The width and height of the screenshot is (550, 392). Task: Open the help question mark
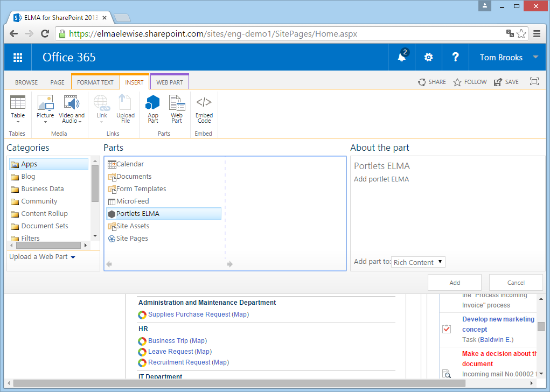click(x=455, y=57)
